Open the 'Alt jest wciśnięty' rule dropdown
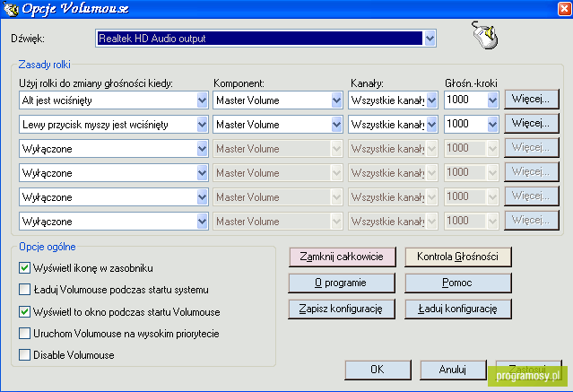 pos(202,100)
